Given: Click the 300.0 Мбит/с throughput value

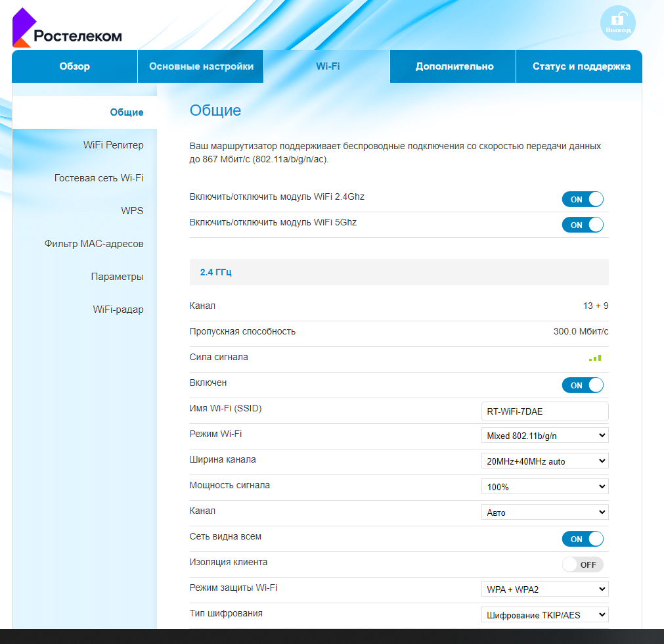Looking at the screenshot, I should point(581,331).
